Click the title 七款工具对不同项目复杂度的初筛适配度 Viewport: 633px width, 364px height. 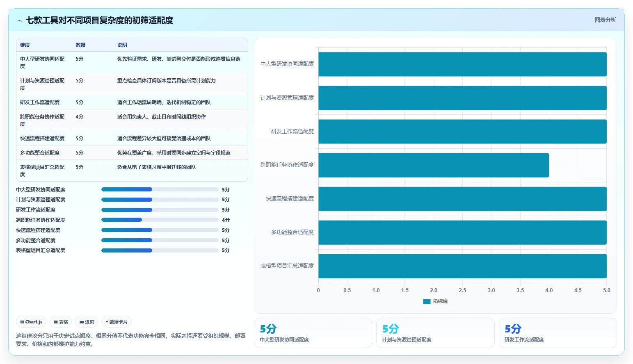(x=99, y=20)
